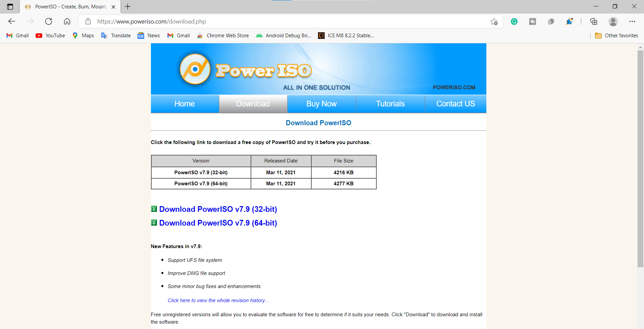
Task: Download PowerISO v7.9 (32-bit) link
Action: tap(218, 209)
